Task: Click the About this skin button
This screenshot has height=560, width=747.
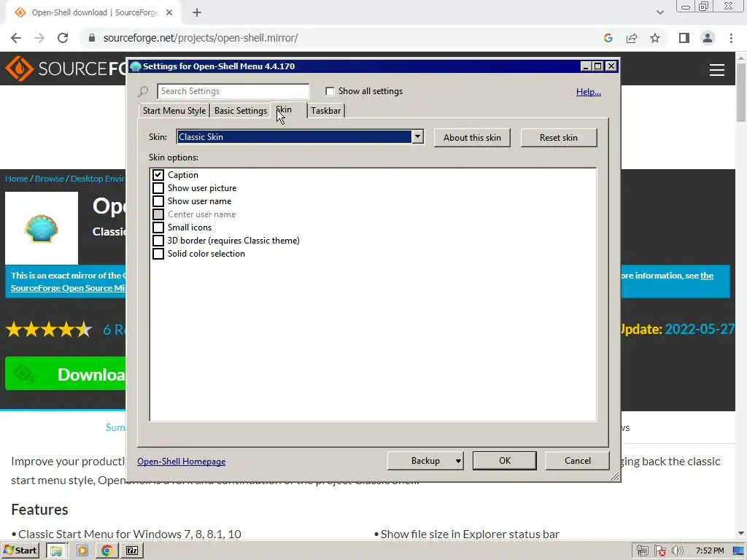Action: click(x=472, y=138)
